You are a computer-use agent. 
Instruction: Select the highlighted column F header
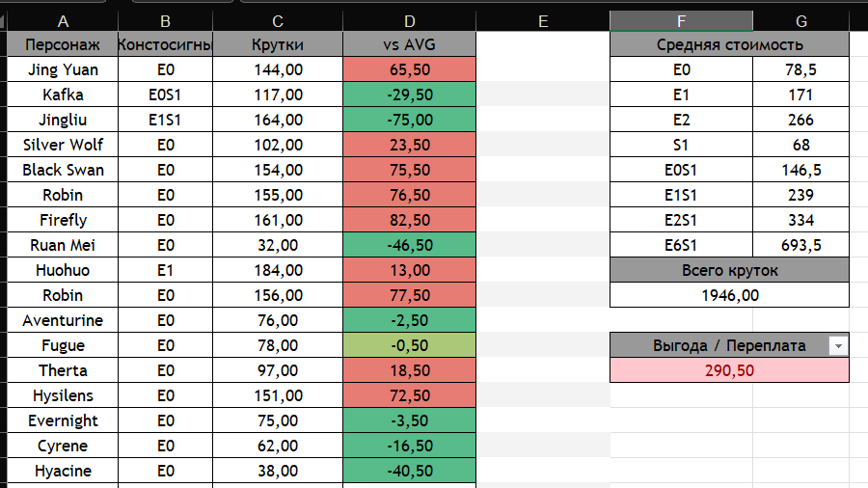(x=681, y=20)
